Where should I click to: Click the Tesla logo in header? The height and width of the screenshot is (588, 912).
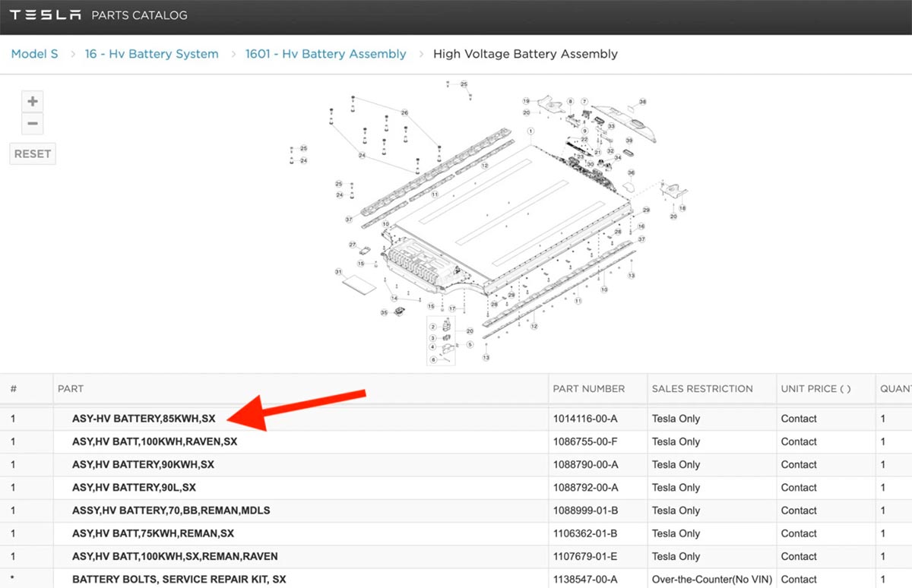[46, 15]
